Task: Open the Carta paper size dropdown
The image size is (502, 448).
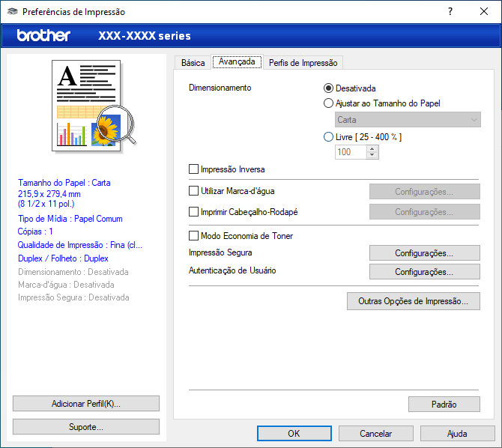Action: tap(408, 120)
